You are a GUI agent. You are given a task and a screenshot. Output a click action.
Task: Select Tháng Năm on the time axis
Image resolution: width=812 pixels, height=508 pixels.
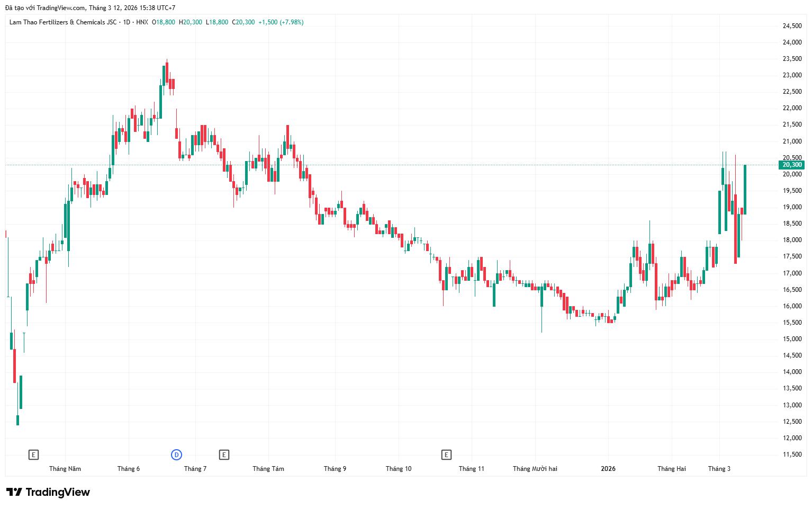[x=65, y=469]
